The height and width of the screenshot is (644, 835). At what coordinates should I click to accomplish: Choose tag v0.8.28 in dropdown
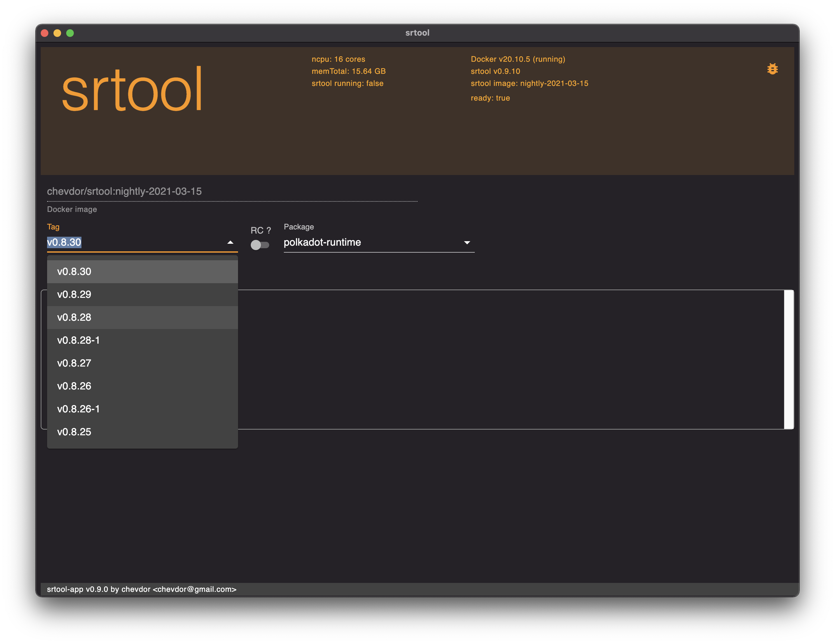pyautogui.click(x=142, y=317)
